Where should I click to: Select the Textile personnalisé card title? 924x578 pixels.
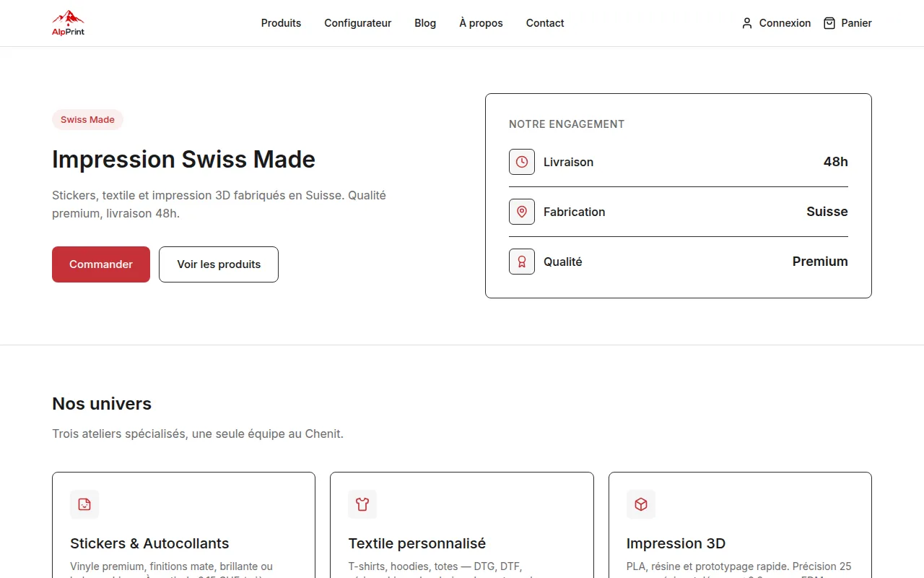pyautogui.click(x=417, y=543)
